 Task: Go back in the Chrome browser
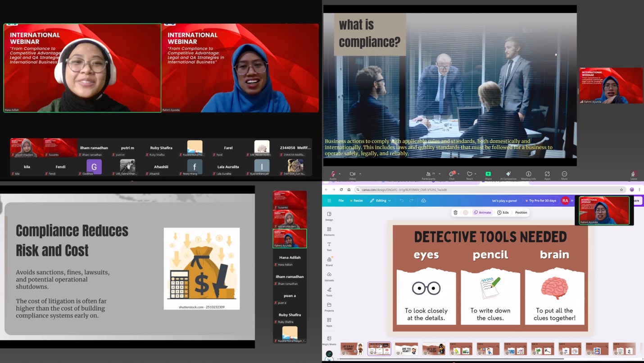pos(327,190)
